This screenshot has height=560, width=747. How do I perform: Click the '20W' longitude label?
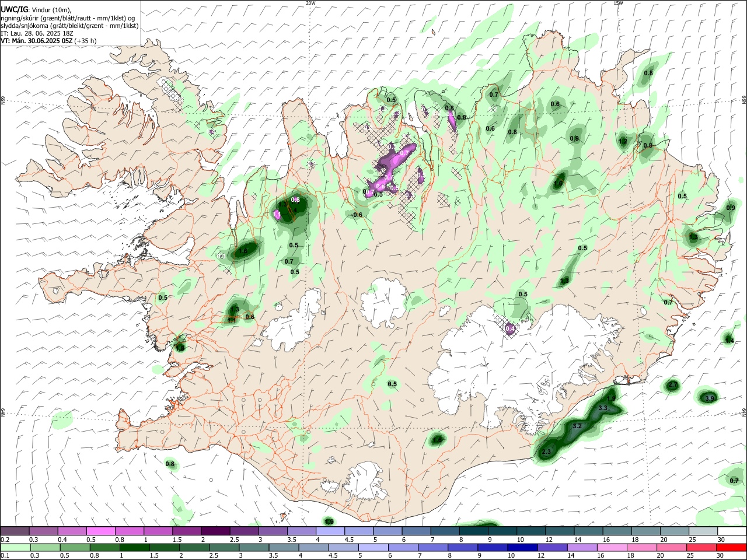point(310,3)
